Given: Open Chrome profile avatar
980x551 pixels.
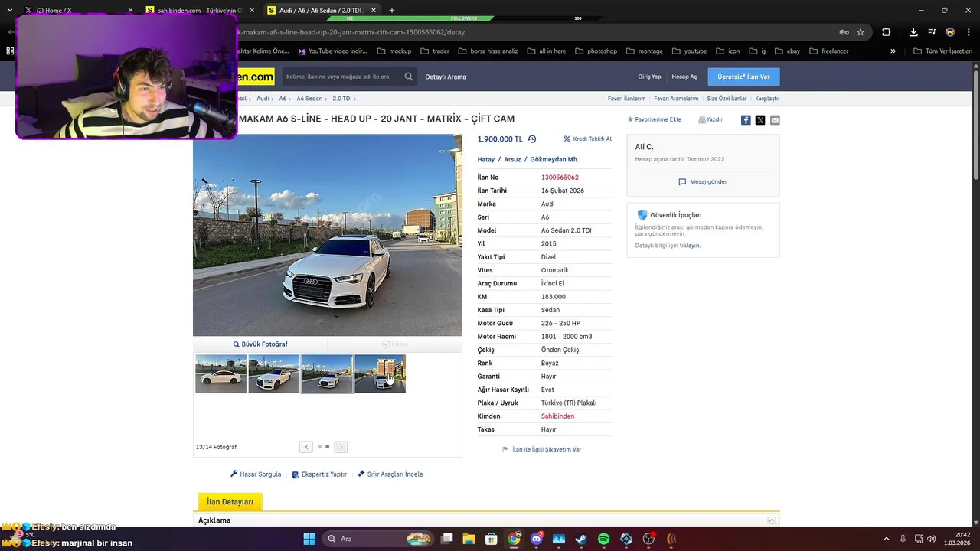Looking at the screenshot, I should [x=950, y=32].
